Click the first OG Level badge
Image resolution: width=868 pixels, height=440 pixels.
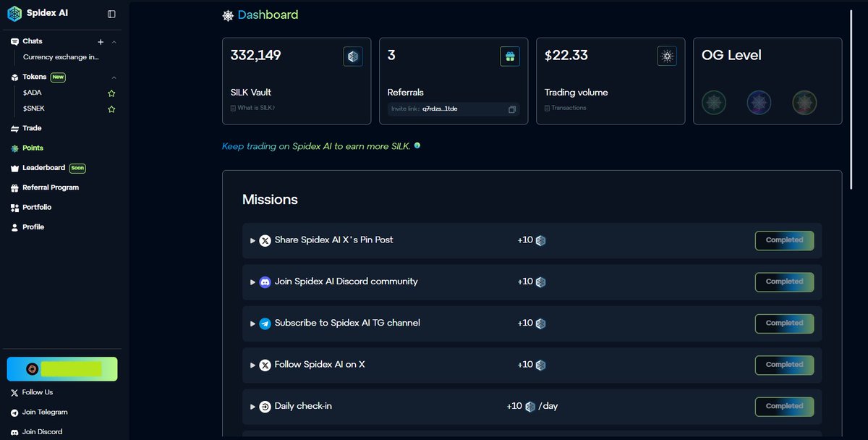(714, 103)
